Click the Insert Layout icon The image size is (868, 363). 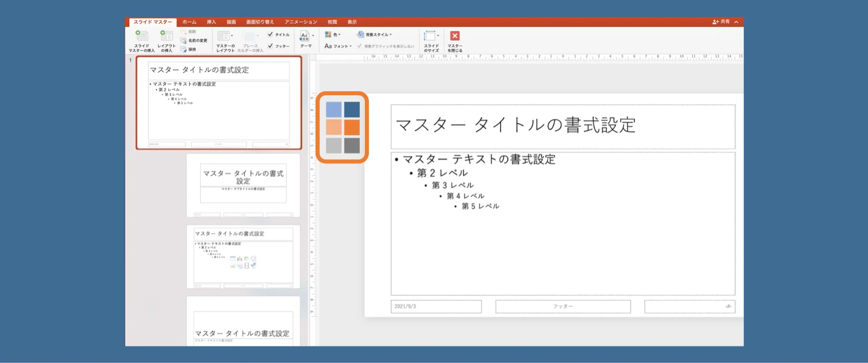pyautogui.click(x=166, y=36)
